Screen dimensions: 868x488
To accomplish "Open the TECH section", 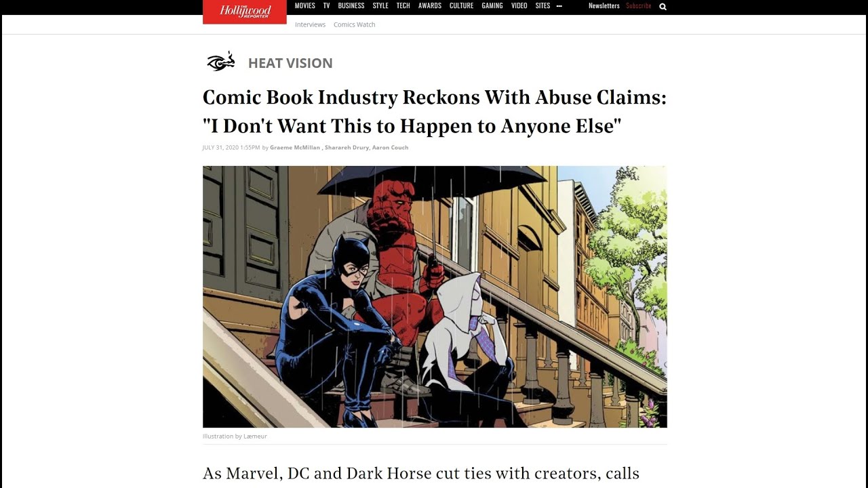I will coord(403,5).
